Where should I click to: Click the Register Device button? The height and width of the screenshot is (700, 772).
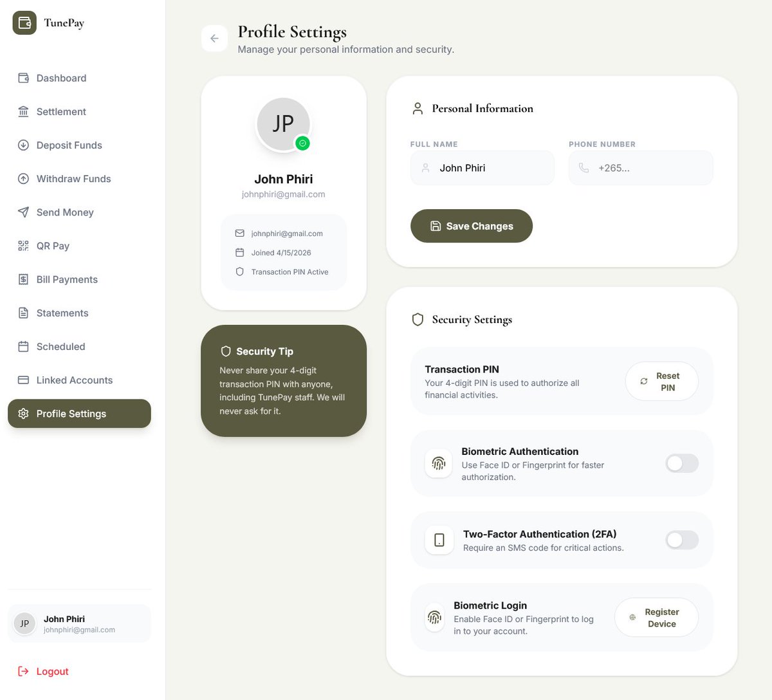656,618
